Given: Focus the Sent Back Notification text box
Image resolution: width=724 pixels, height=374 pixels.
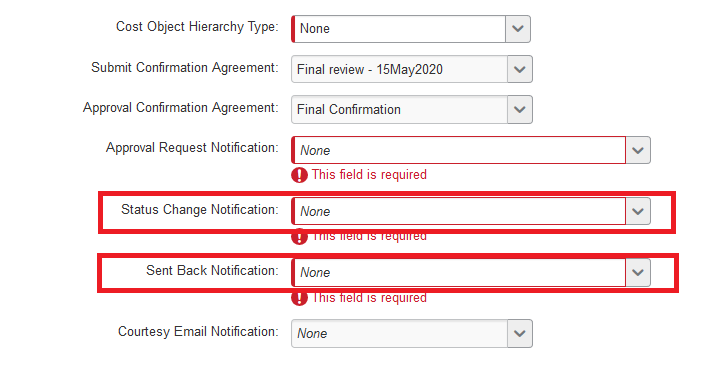Looking at the screenshot, I should [459, 272].
